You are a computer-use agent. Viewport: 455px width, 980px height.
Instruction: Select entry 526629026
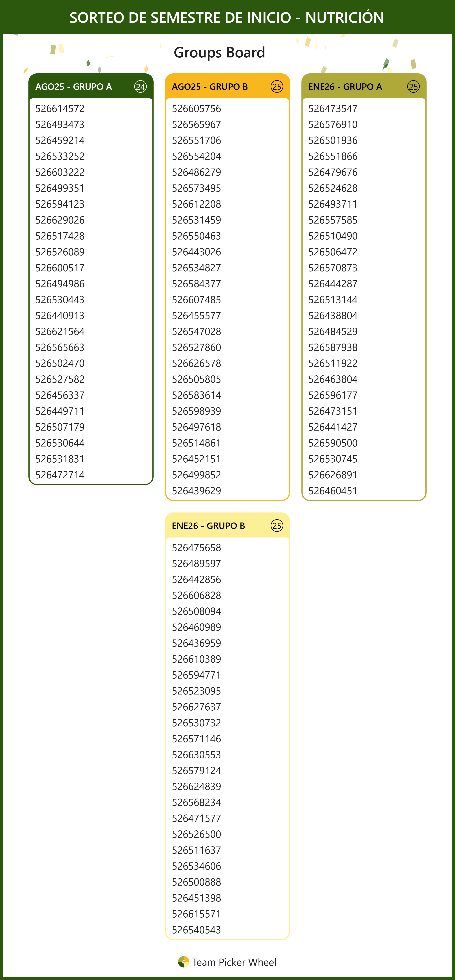(60, 220)
